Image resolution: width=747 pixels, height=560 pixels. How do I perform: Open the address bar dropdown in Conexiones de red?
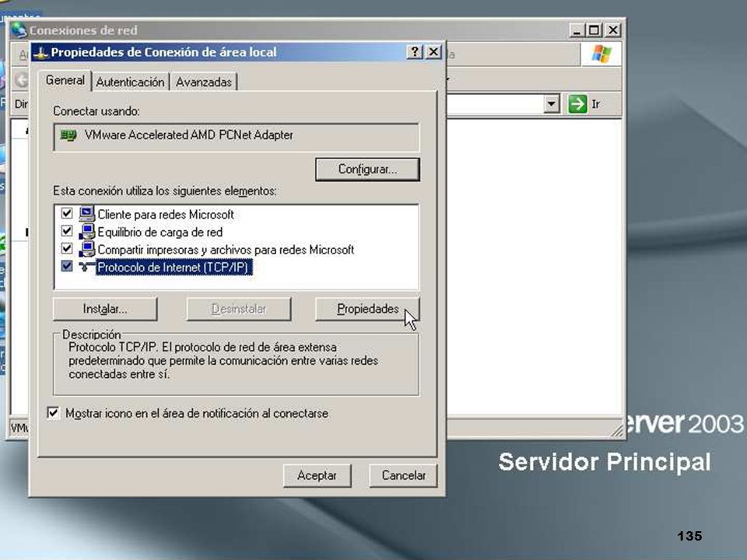coord(551,103)
